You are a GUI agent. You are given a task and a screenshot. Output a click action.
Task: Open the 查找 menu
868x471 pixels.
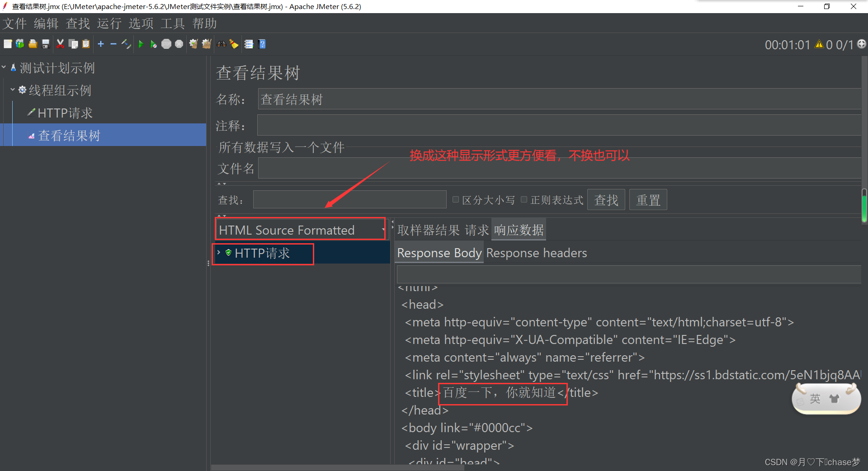coord(78,24)
